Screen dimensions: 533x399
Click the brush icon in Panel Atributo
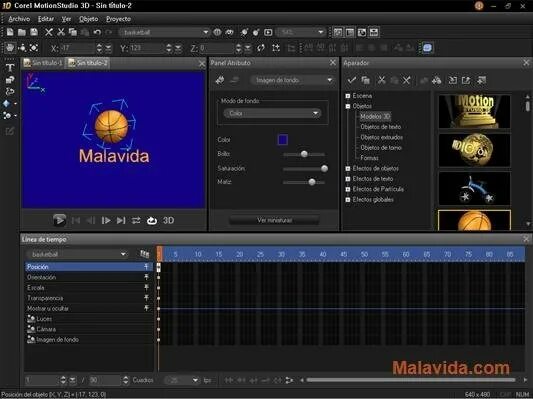[x=220, y=80]
